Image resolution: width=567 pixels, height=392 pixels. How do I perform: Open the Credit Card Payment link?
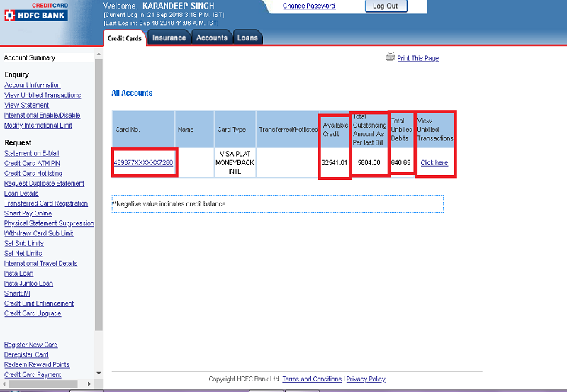tap(33, 375)
